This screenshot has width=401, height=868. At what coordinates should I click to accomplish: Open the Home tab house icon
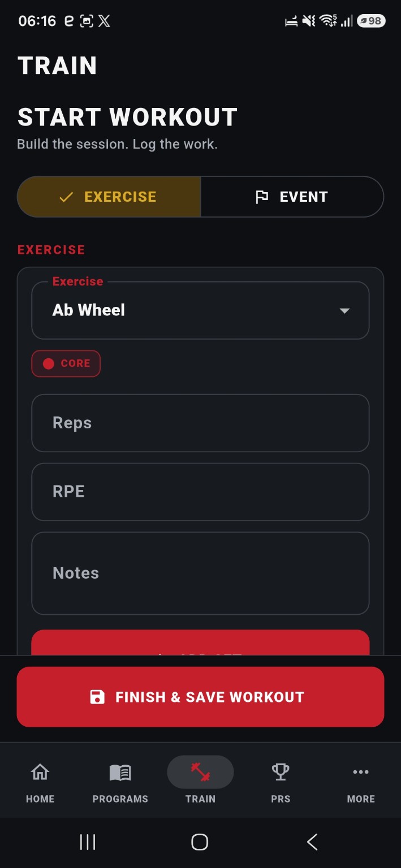tap(40, 771)
